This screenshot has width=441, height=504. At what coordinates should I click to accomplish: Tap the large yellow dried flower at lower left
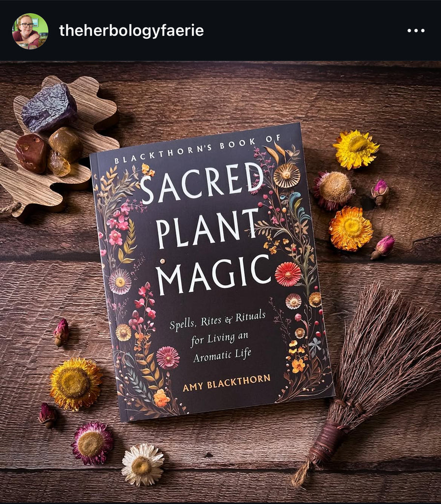(75, 384)
